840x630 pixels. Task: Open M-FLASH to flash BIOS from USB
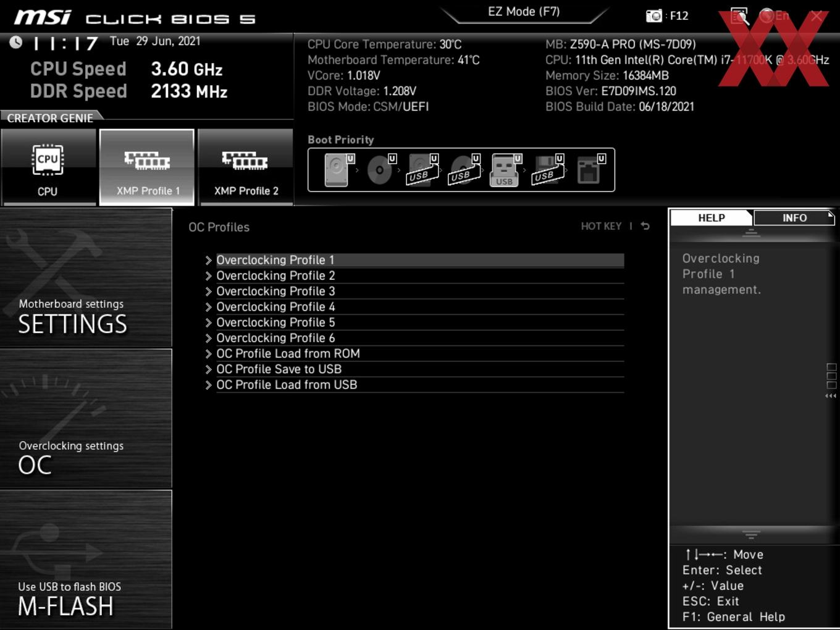[86, 560]
